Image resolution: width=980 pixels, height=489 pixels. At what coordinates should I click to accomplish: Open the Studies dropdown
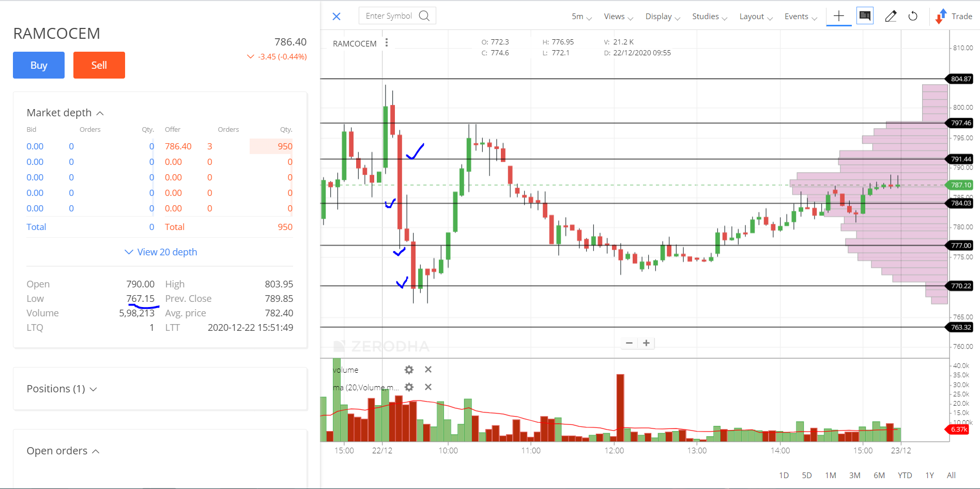tap(710, 17)
